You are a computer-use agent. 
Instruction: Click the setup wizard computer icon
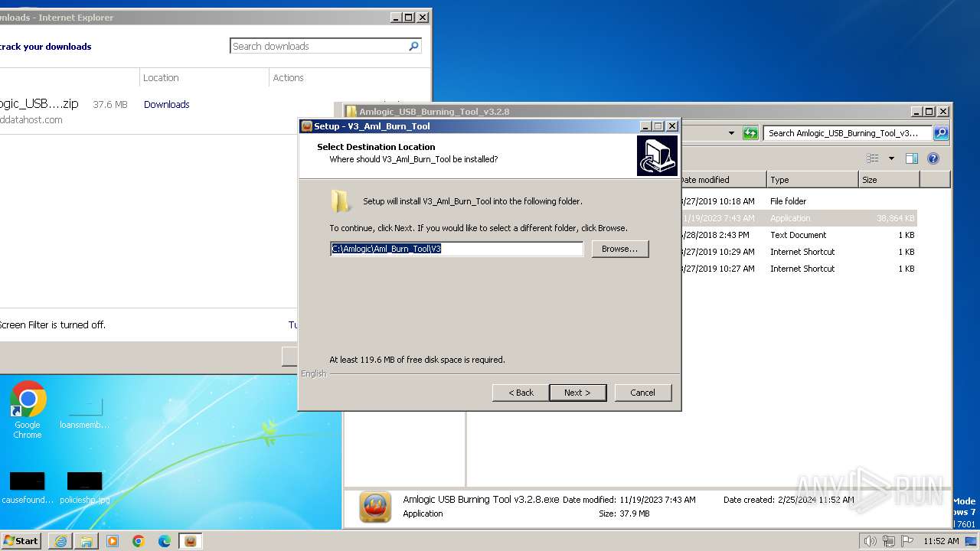(657, 156)
